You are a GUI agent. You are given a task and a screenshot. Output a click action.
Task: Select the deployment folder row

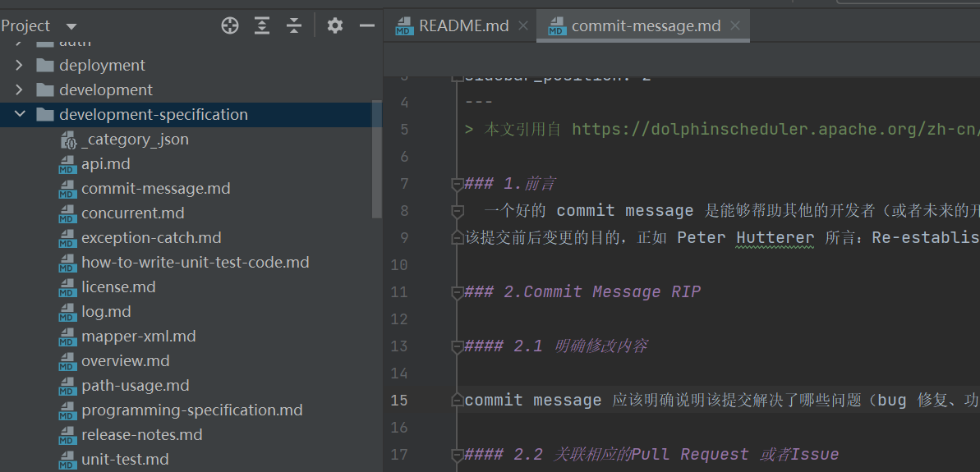click(191, 65)
